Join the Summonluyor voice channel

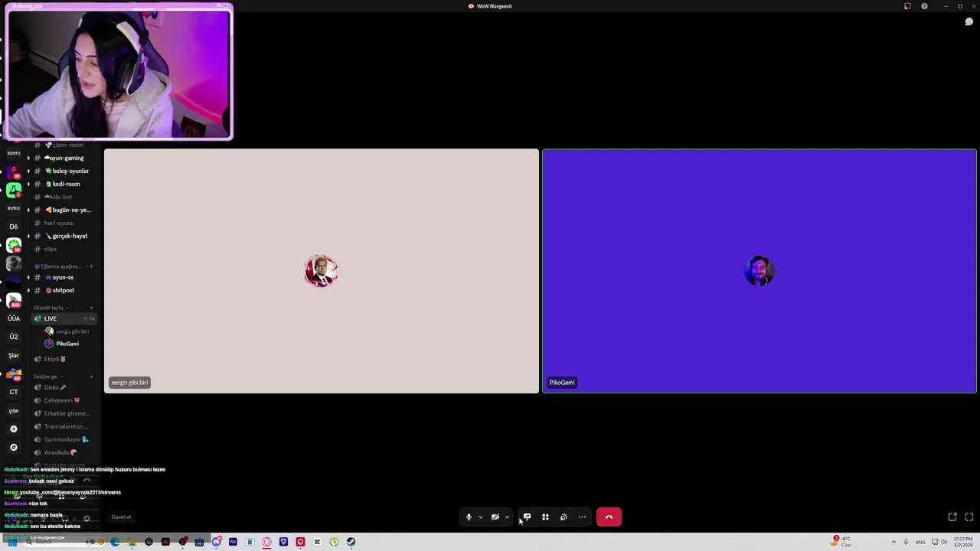click(x=64, y=440)
